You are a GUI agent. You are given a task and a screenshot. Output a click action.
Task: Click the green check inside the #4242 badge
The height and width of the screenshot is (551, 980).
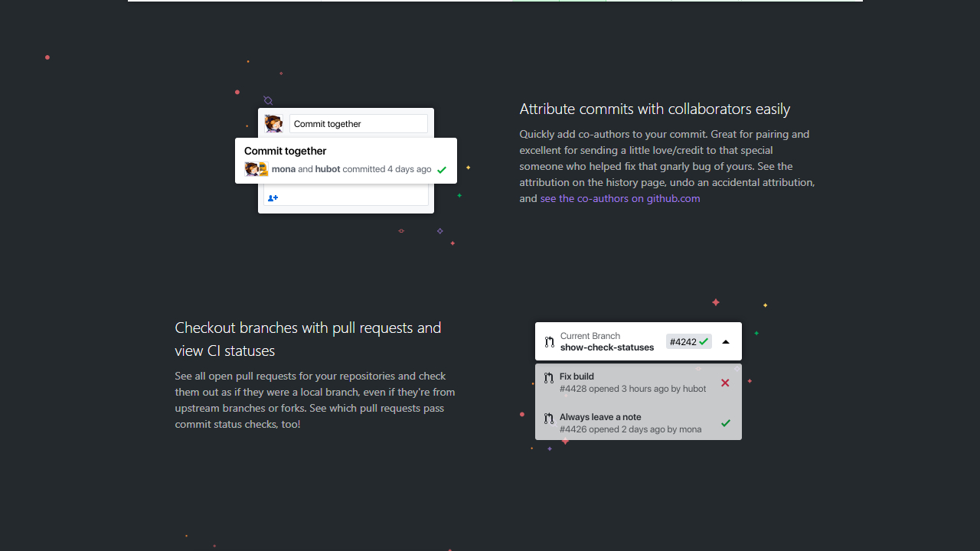tap(703, 341)
